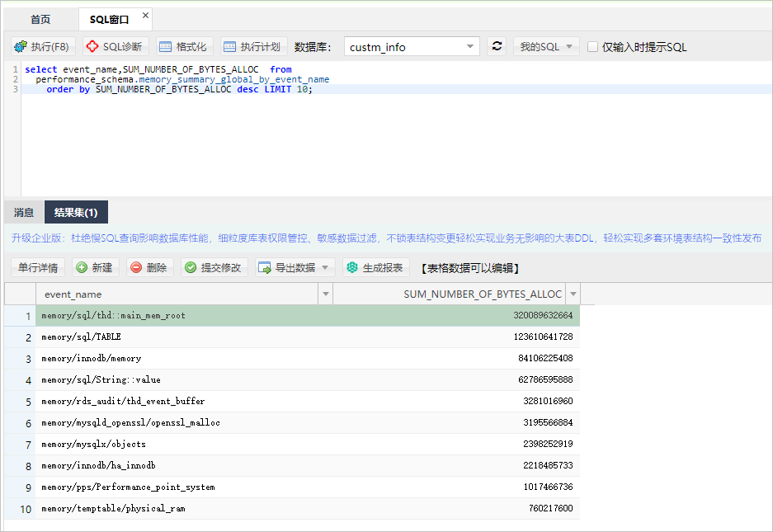773x532 pixels.
Task: Click the SQL诊断 diagnosis icon
Action: (x=92, y=46)
